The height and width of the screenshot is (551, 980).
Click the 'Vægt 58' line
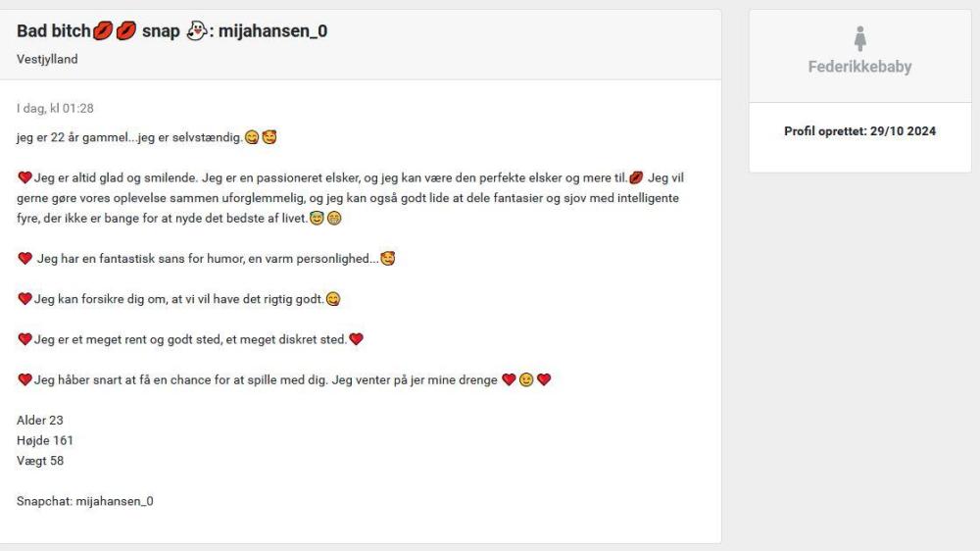point(40,461)
